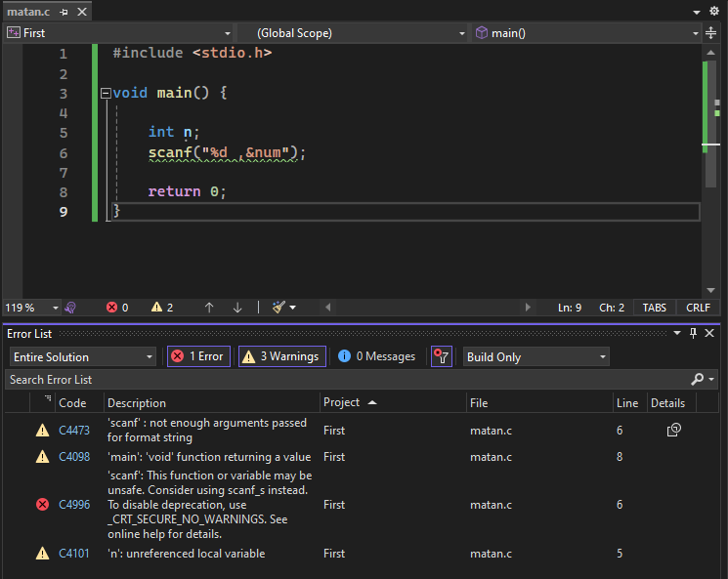Viewport: 728px width, 579px height.
Task: Open the editor settings gear icon
Action: (x=714, y=11)
